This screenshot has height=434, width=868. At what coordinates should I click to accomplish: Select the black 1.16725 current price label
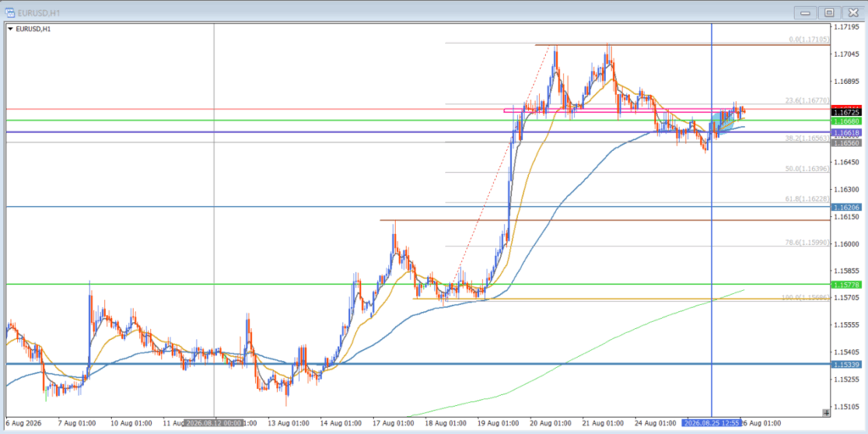pyautogui.click(x=847, y=113)
